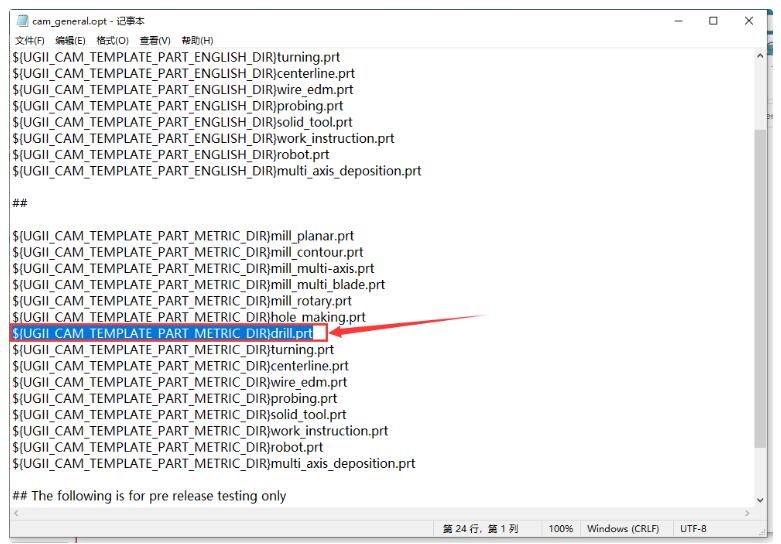Open the 帮助(H) menu
Screen dimensions: 781x544
[x=197, y=40]
